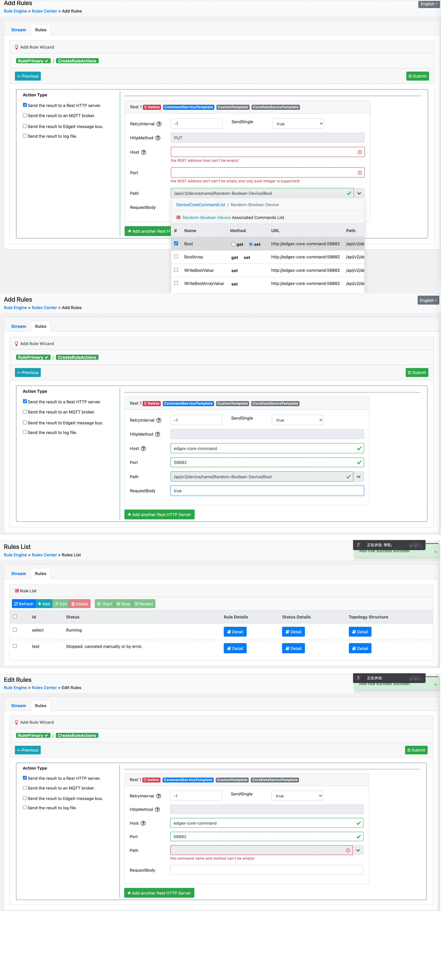The width and height of the screenshot is (441, 980).
Task: Open the Edit action in Rule List toolbar
Action: point(60,604)
